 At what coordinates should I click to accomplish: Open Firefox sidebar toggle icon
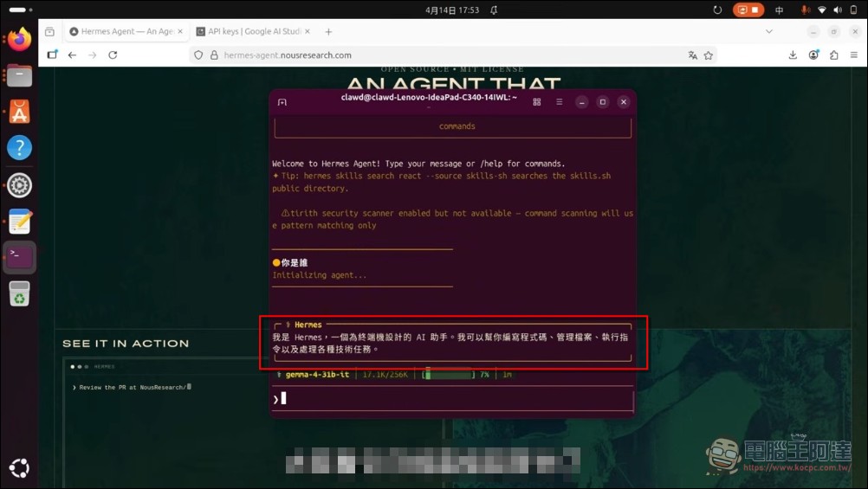click(52, 55)
